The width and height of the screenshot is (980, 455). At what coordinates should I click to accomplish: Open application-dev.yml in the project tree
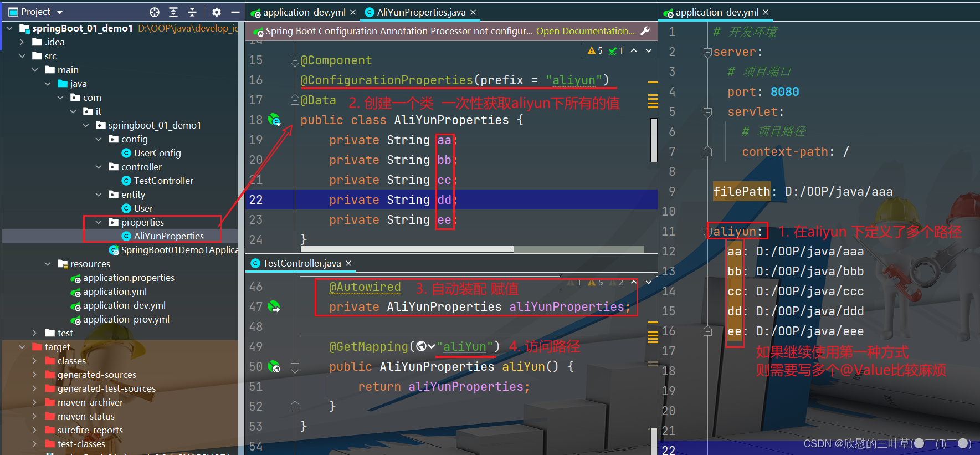[118, 305]
